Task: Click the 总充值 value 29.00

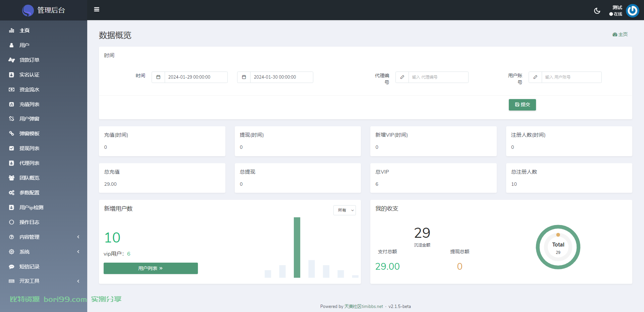Action: tap(110, 184)
